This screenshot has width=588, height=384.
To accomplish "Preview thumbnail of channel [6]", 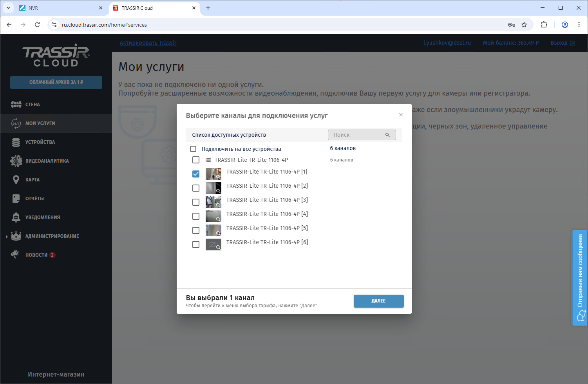I will coord(213,245).
